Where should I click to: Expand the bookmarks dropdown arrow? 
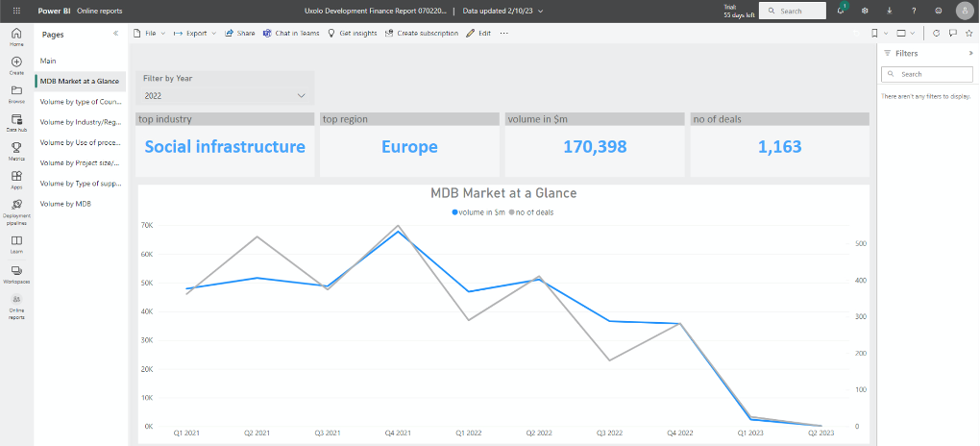(x=886, y=33)
